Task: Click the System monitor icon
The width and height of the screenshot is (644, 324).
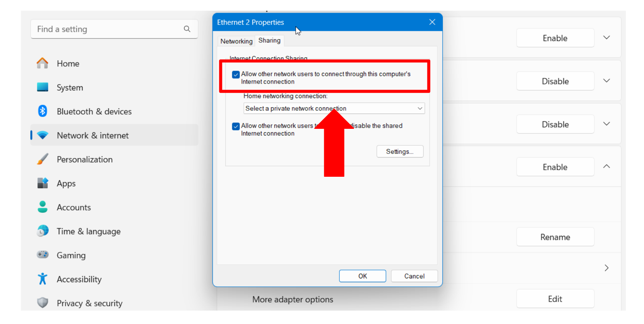Action: click(x=42, y=87)
